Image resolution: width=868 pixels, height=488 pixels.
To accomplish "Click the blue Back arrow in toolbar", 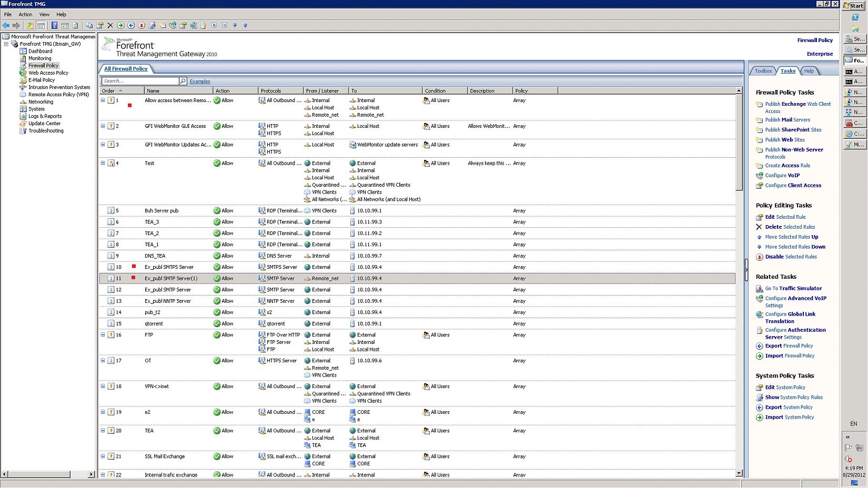I will click(x=6, y=25).
